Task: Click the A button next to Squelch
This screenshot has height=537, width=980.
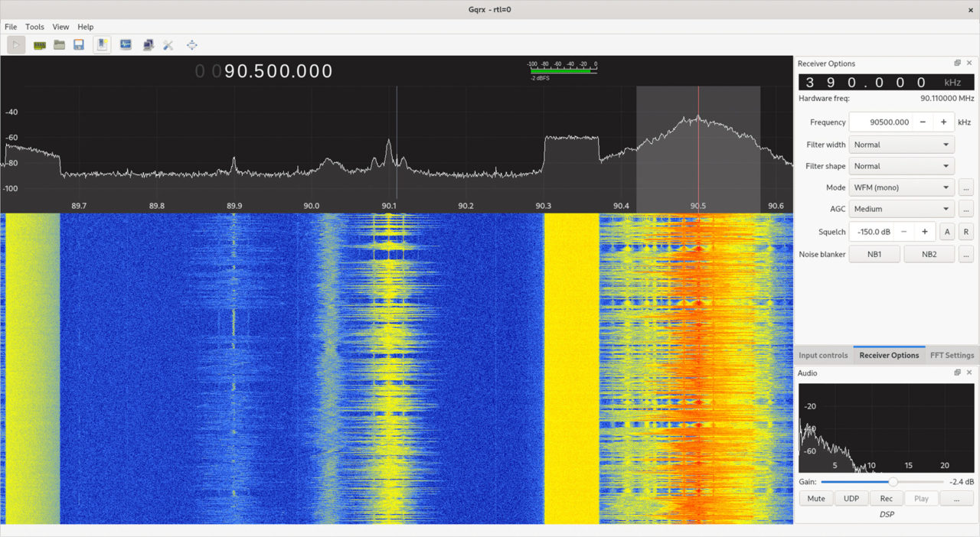Action: (x=947, y=231)
